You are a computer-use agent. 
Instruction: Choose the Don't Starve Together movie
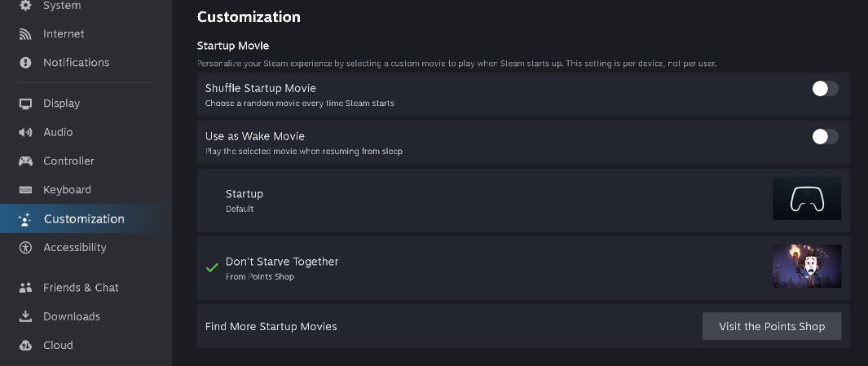tap(523, 268)
